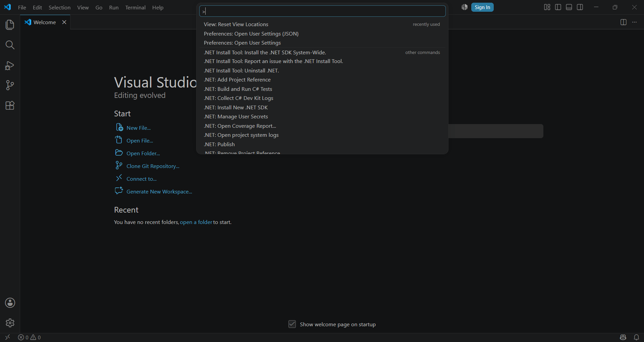Viewport: 644px width, 342px height.
Task: Open the Help menu
Action: (158, 7)
